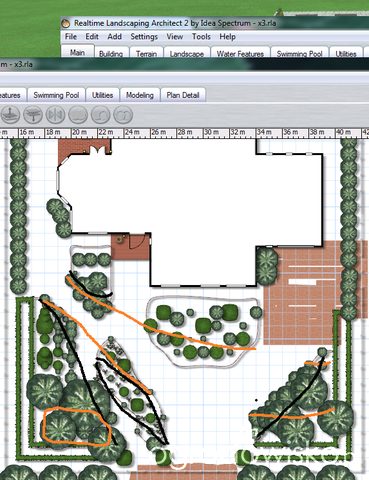Open the File menu
The width and height of the screenshot is (369, 480).
(71, 37)
